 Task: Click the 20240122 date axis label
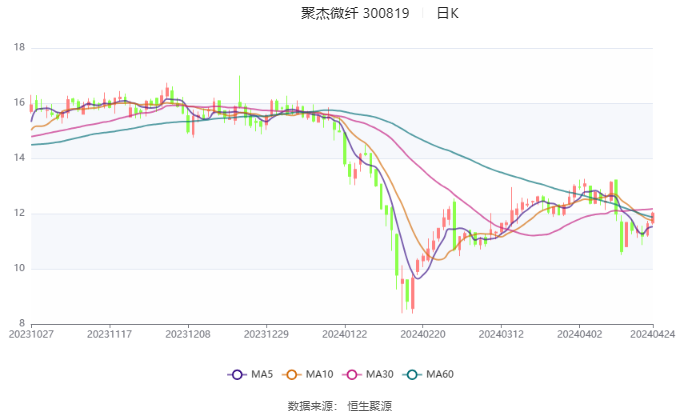click(343, 334)
